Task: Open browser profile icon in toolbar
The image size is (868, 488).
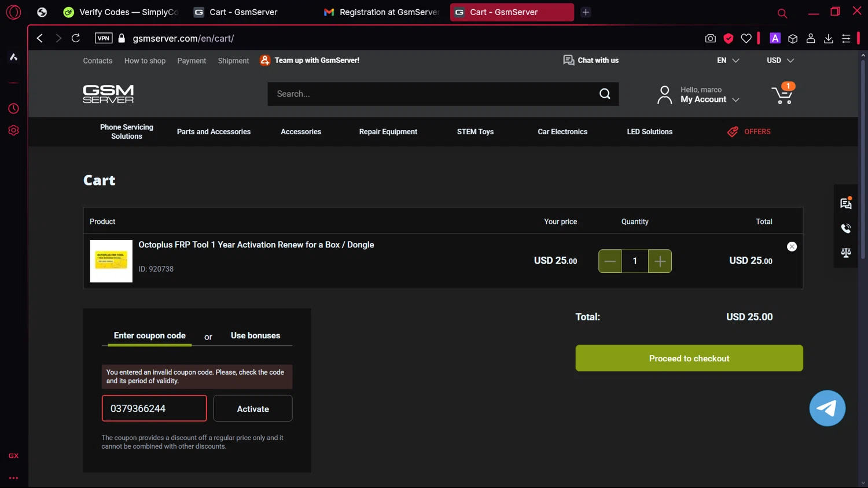Action: tap(811, 38)
